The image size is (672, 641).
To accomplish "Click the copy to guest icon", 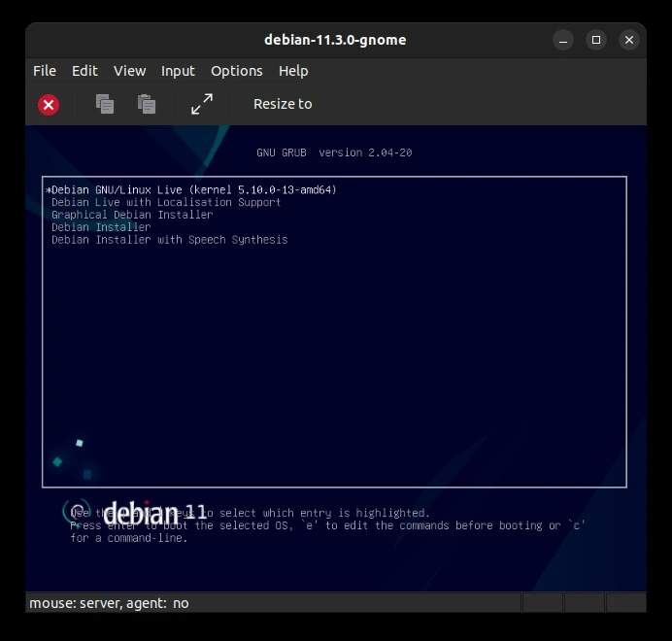I will (x=105, y=104).
